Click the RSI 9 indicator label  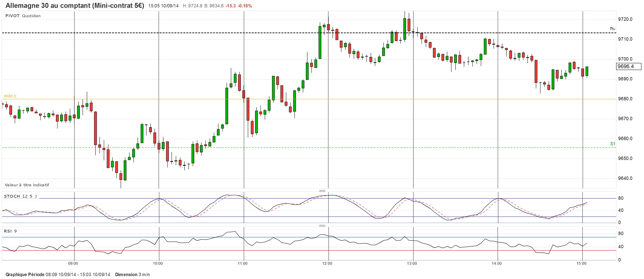tap(10, 231)
